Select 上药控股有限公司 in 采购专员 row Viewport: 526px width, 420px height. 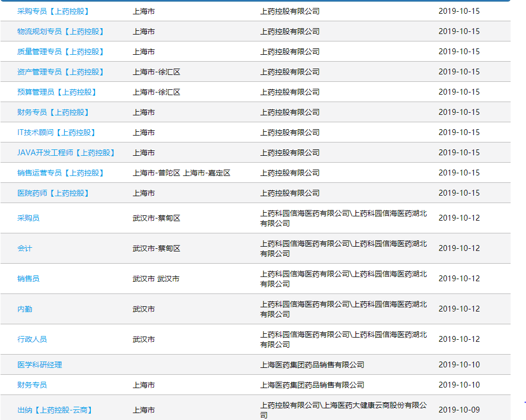click(x=290, y=11)
